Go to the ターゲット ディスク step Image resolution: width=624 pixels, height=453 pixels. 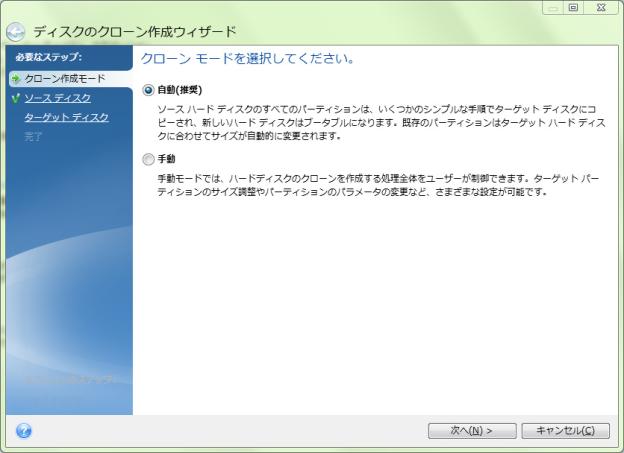(66, 117)
